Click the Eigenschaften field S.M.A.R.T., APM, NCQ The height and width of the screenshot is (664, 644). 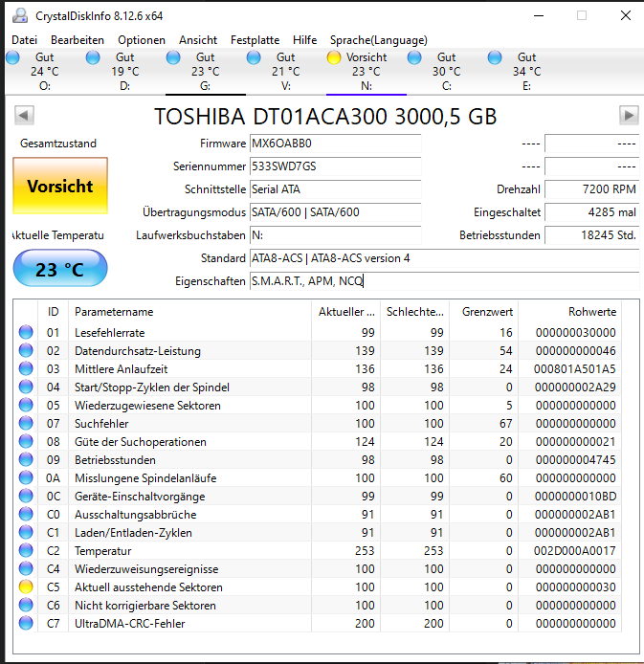[444, 281]
